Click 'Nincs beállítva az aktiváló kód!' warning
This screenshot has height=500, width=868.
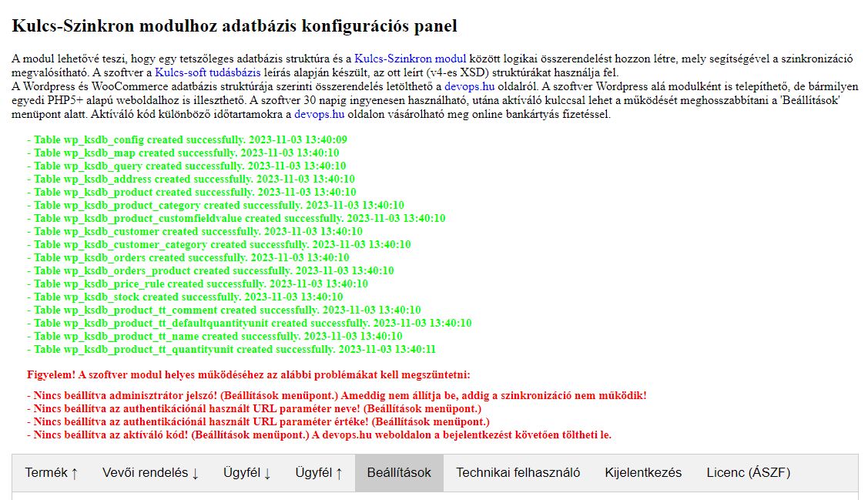tap(320, 435)
